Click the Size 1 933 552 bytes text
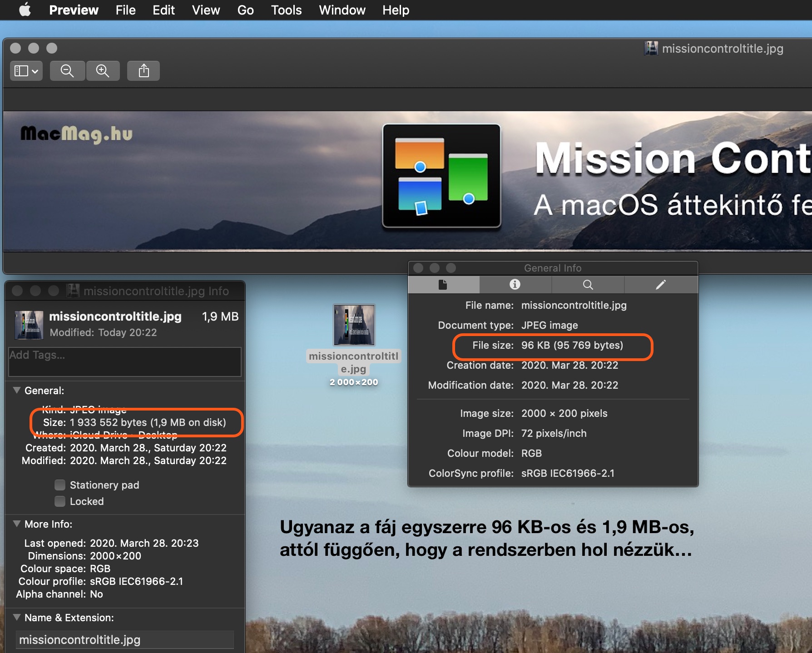The width and height of the screenshot is (812, 653). (x=148, y=422)
